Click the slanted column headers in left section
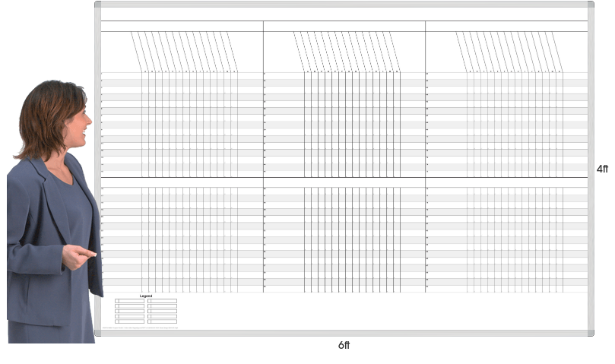The image size is (615, 364). point(184,51)
